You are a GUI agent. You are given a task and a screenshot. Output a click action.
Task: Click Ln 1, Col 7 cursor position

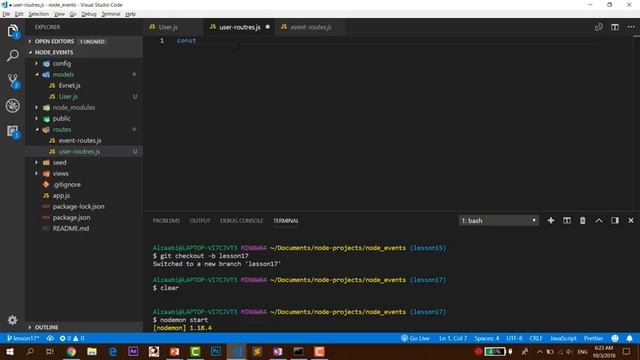coord(453,338)
